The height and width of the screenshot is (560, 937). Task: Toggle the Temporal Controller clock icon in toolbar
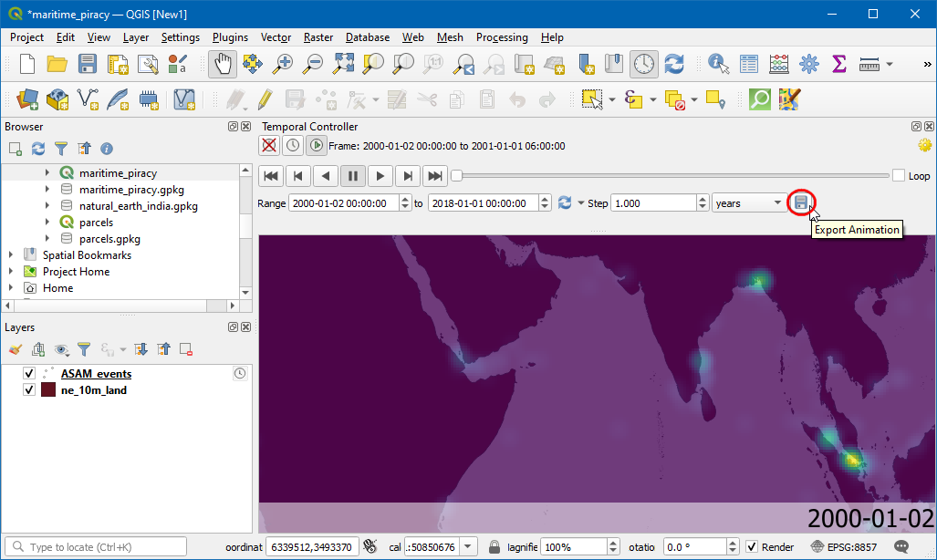(x=643, y=64)
